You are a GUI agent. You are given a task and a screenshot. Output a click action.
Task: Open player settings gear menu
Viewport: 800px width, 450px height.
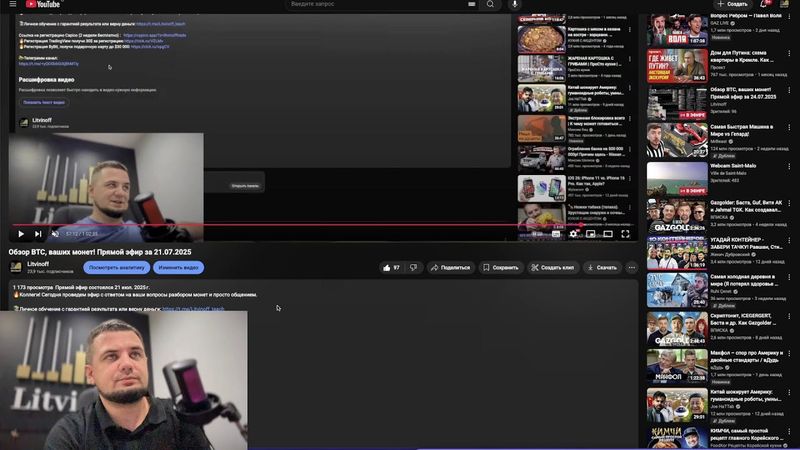(574, 234)
